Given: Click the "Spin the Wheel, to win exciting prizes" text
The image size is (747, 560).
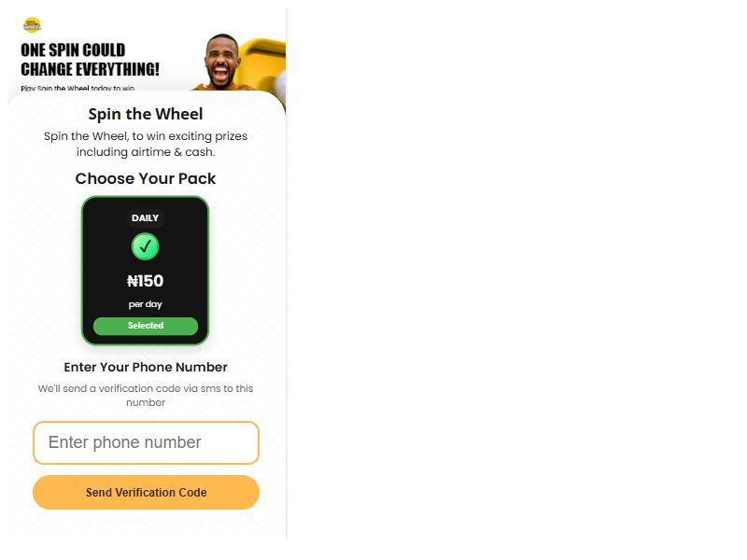Looking at the screenshot, I should pyautogui.click(x=146, y=136).
